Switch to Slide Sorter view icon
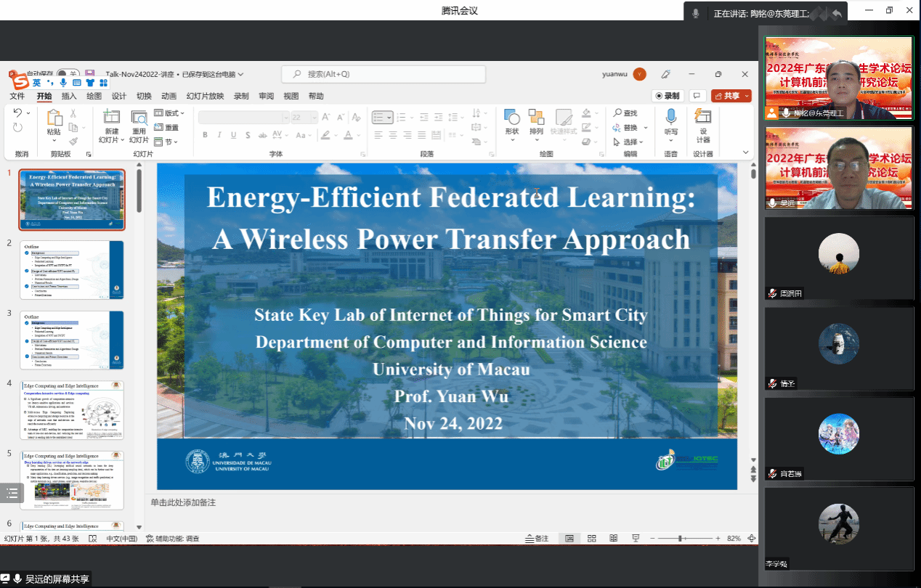The width and height of the screenshot is (921, 588). (592, 539)
